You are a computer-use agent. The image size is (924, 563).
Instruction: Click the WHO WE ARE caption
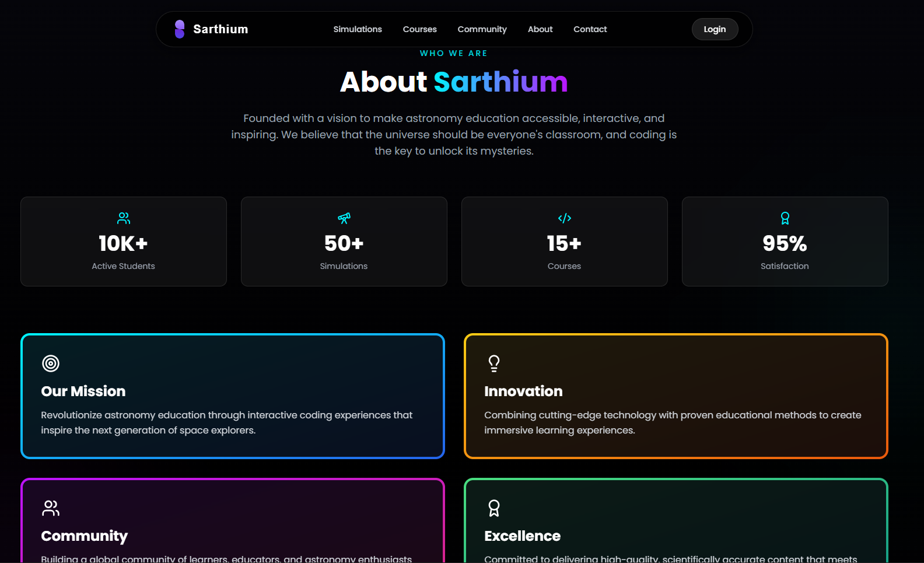[454, 53]
